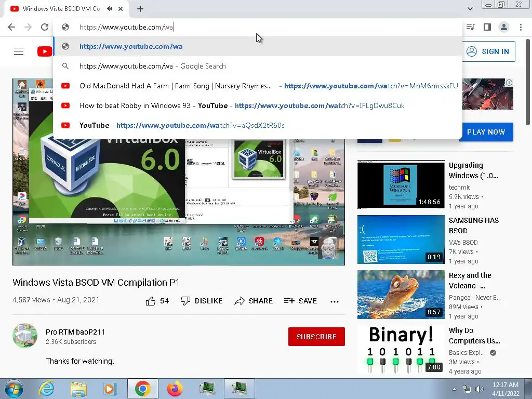This screenshot has width=532, height=399.
Task: Open the Pro RTM baoP211 channel name
Action: click(75, 332)
